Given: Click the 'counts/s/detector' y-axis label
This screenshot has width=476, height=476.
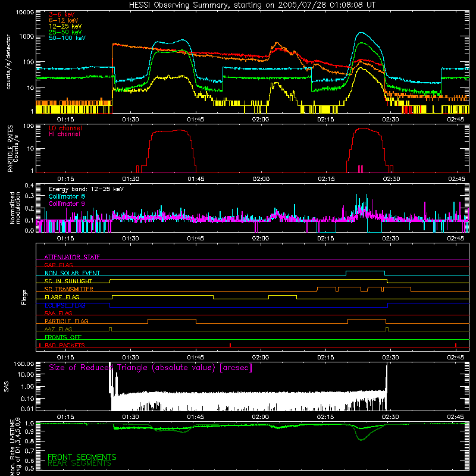Looking at the screenshot, I should 8,62.
